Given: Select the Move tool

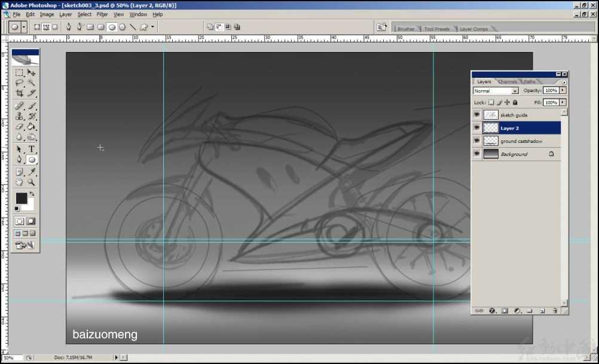Looking at the screenshot, I should 31,72.
